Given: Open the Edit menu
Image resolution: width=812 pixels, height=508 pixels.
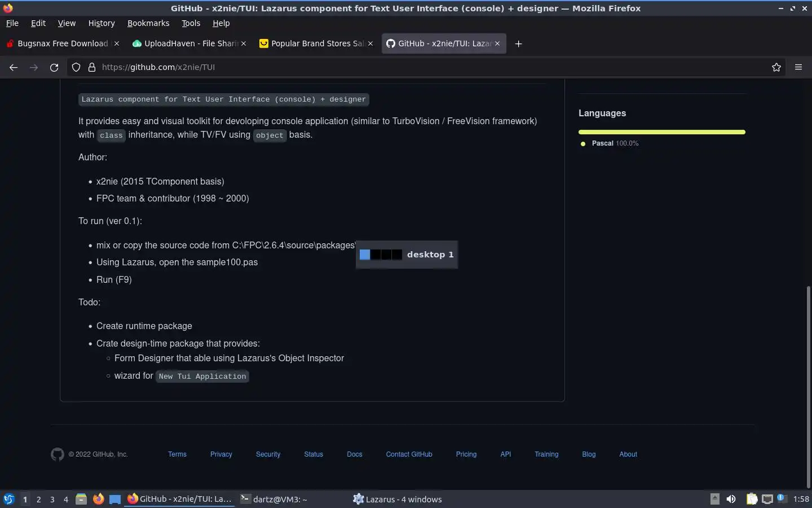Looking at the screenshot, I should pyautogui.click(x=38, y=23).
